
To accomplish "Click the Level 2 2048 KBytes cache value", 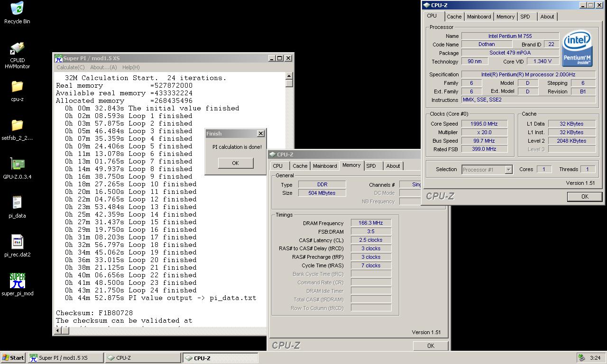I will 571,141.
